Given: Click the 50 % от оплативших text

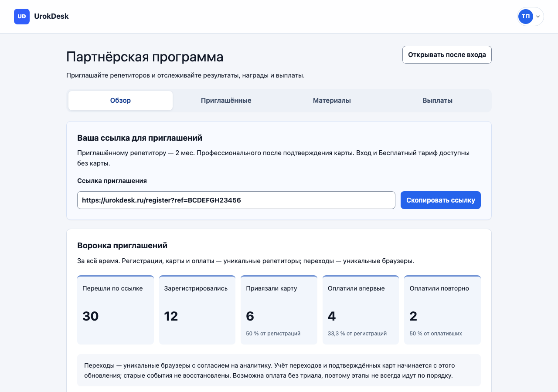Looking at the screenshot, I should 436,334.
